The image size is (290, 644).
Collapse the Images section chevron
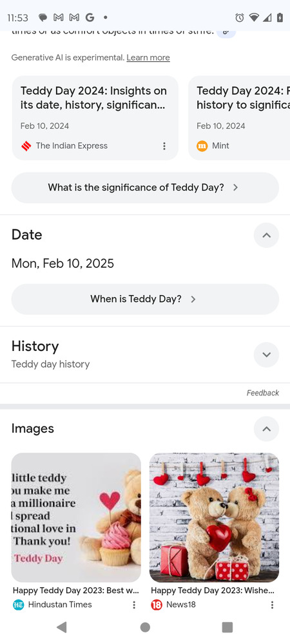point(266,429)
